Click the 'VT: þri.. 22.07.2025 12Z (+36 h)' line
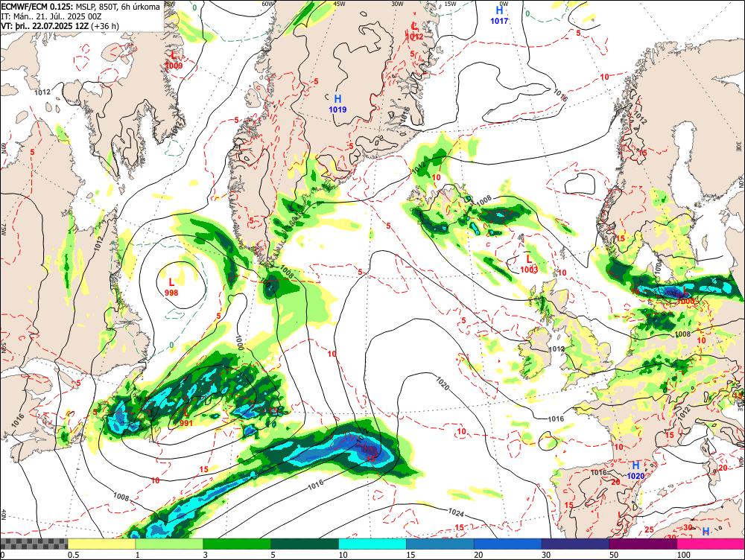This screenshot has height=560, width=745. 60,25
